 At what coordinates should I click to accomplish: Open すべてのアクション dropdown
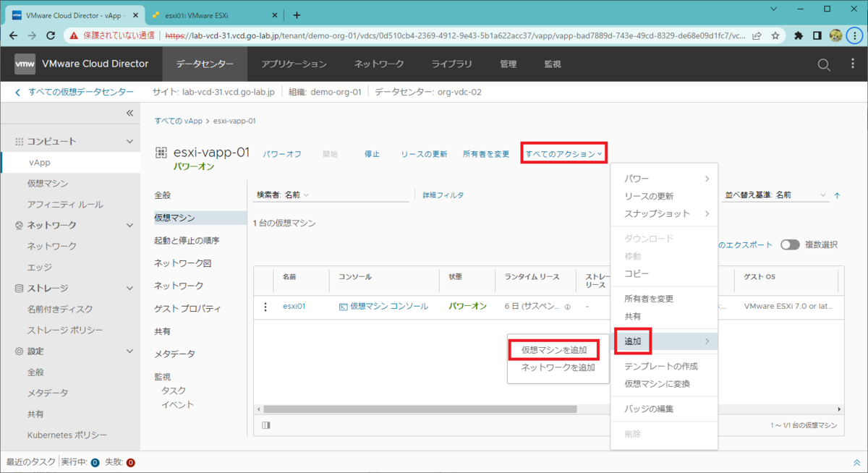tap(564, 153)
